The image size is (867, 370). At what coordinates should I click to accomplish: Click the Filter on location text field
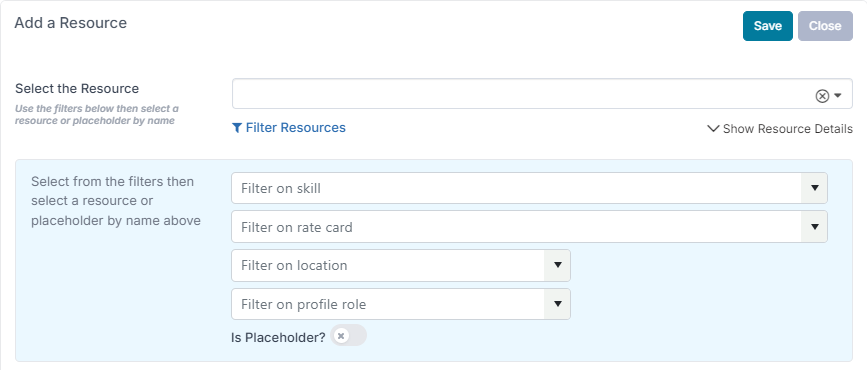tap(388, 265)
